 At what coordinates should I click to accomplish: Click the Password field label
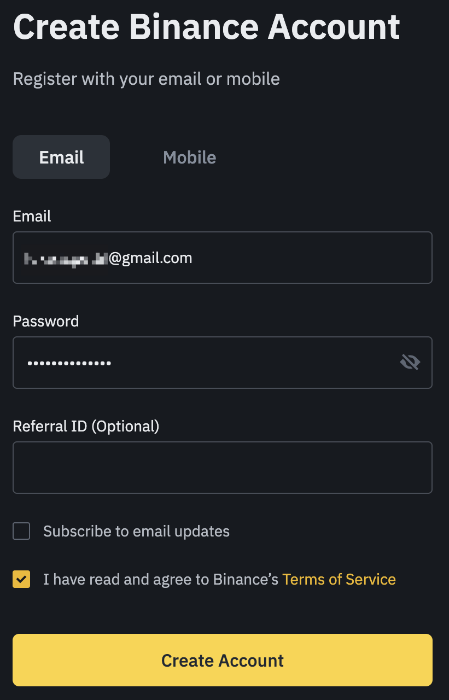point(46,321)
